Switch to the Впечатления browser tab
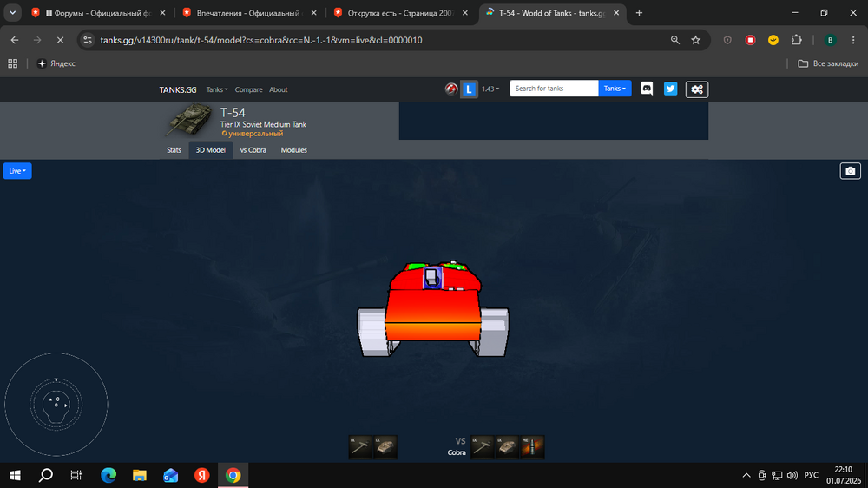868x488 pixels. coord(250,13)
